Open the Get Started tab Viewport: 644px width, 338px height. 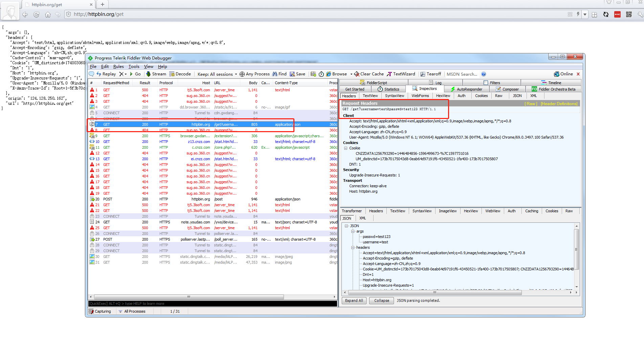click(355, 89)
